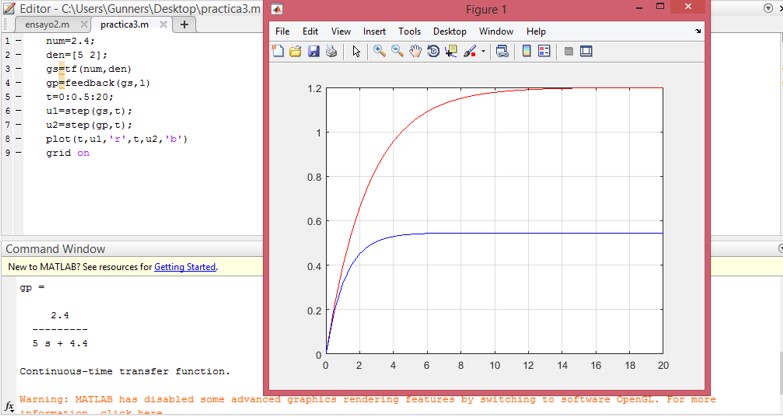Toggle breakpoint dash on line 5
Viewport: 783px width, 416px height.
(x=18, y=97)
